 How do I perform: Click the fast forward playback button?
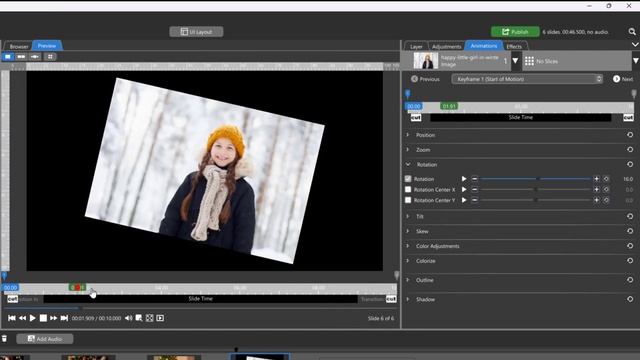[53, 318]
